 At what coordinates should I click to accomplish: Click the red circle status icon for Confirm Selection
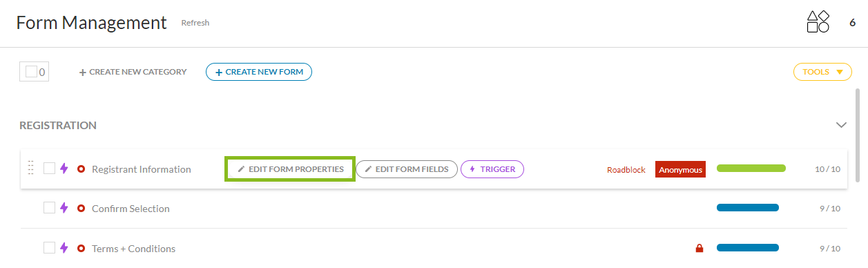click(81, 209)
